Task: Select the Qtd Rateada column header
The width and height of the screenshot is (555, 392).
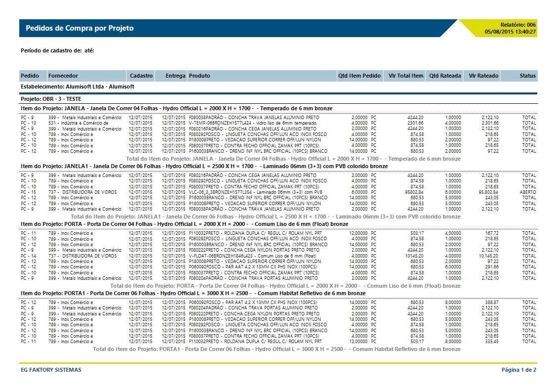Action: [445, 76]
